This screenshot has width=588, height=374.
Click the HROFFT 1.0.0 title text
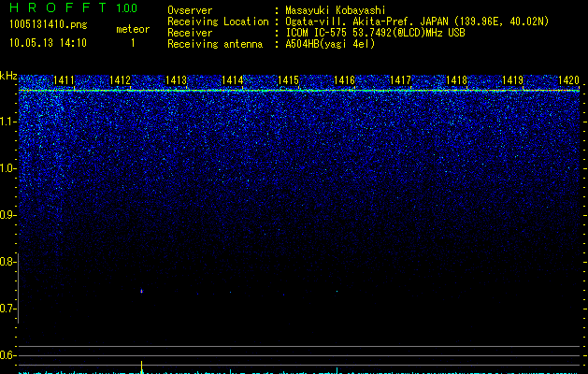tap(73, 7)
